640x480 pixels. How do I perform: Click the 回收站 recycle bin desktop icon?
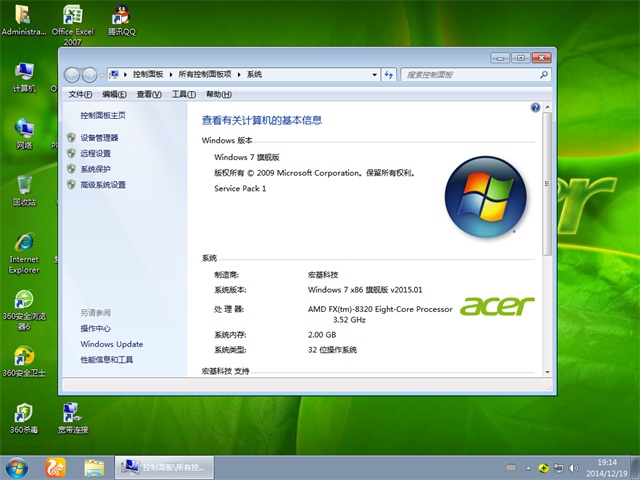pos(24,187)
